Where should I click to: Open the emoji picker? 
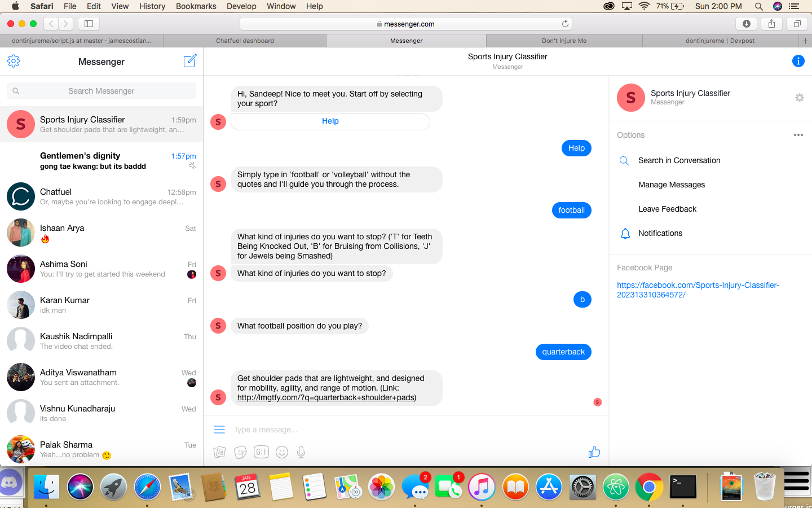(x=282, y=452)
